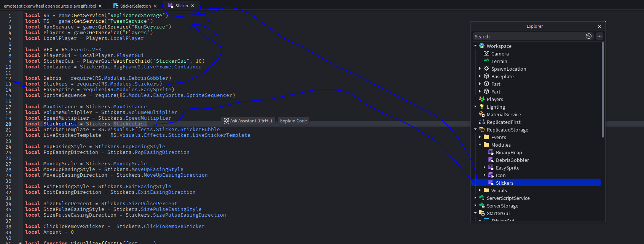644x244 pixels.
Task: Collapse the Workspace tree node
Action: click(475, 46)
